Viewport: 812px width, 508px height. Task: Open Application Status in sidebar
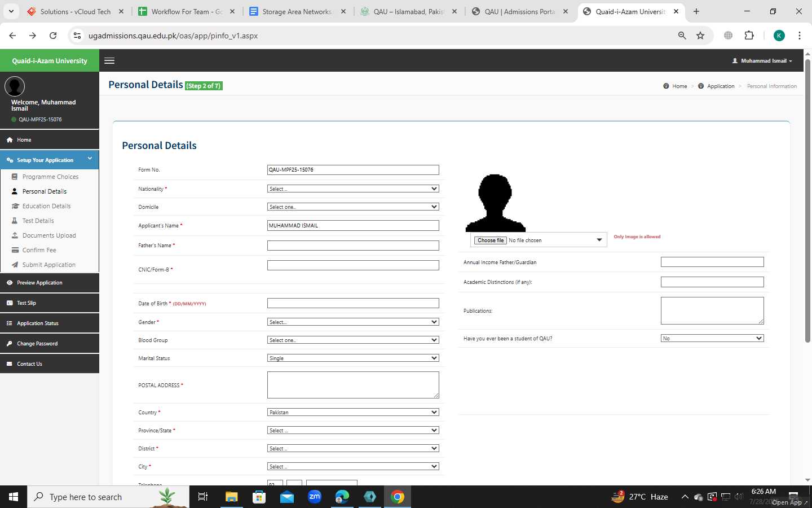pos(50,323)
